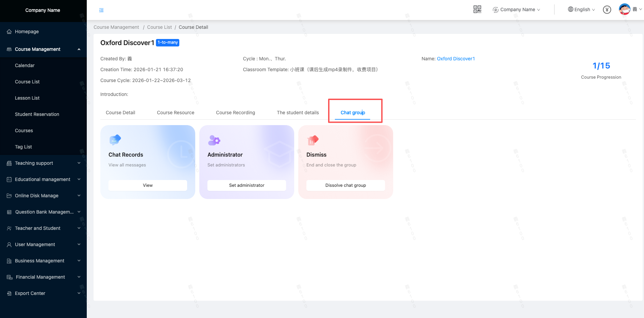The image size is (644, 318).
Task: Open the Course Recording tab
Action: point(235,113)
